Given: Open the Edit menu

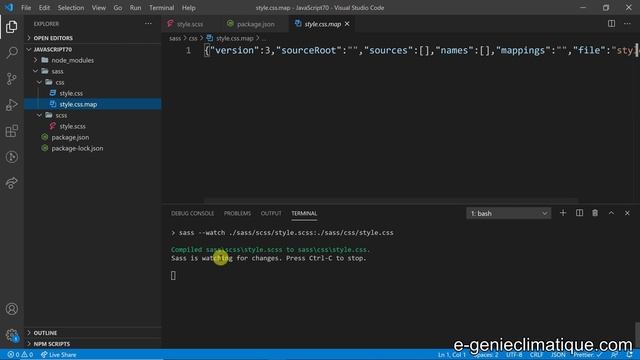Looking at the screenshot, I should (44, 8).
